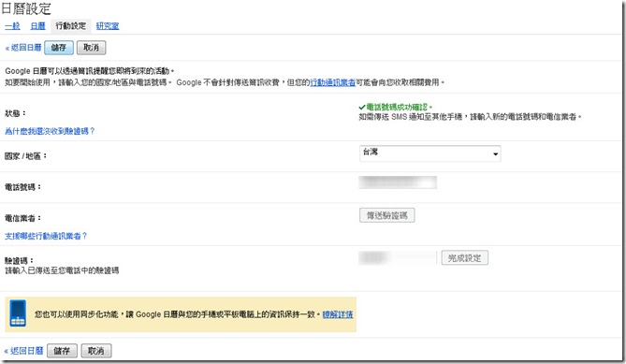Click the bottom 取消 button
The width and height of the screenshot is (626, 364).
click(x=95, y=351)
